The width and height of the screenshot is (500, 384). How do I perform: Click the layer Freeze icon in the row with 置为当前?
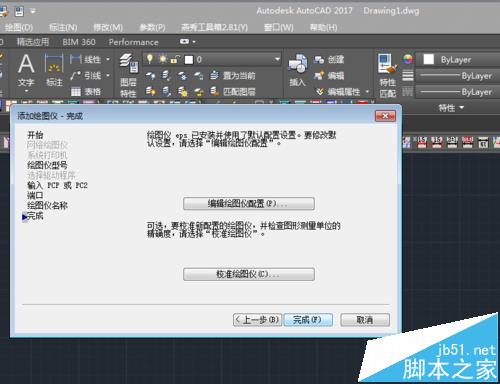pyautogui.click(x=182, y=76)
